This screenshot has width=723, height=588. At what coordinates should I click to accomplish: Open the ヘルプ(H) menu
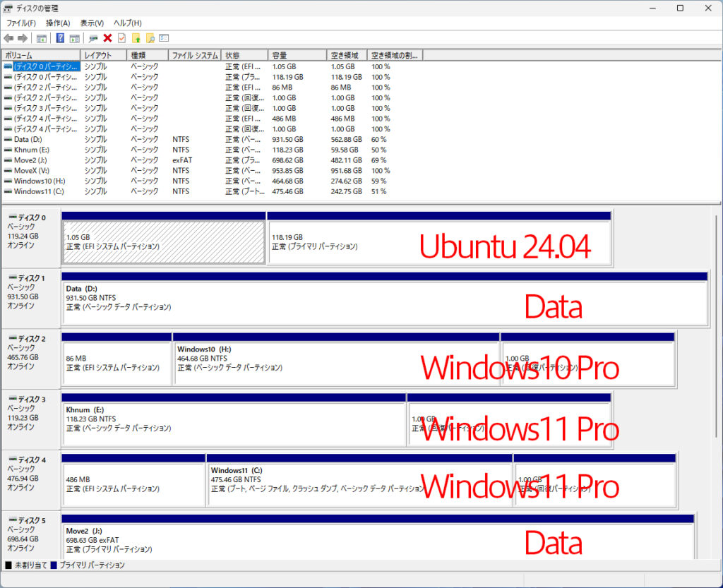click(128, 23)
